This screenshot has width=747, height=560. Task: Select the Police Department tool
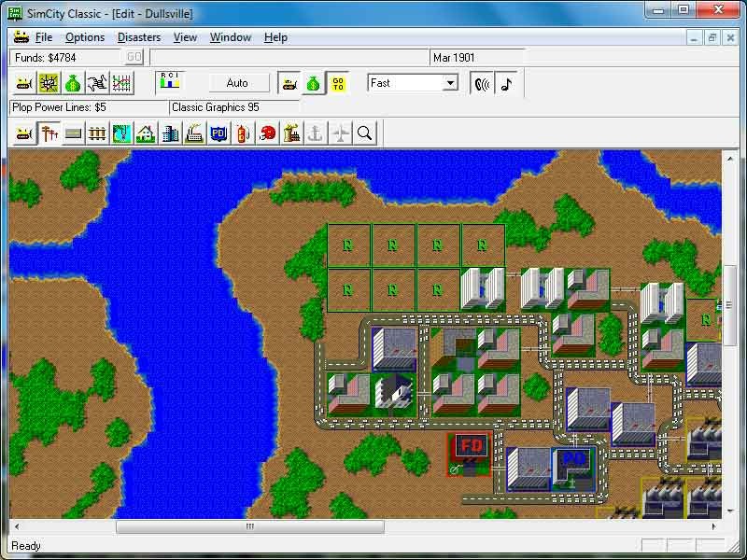(x=218, y=133)
